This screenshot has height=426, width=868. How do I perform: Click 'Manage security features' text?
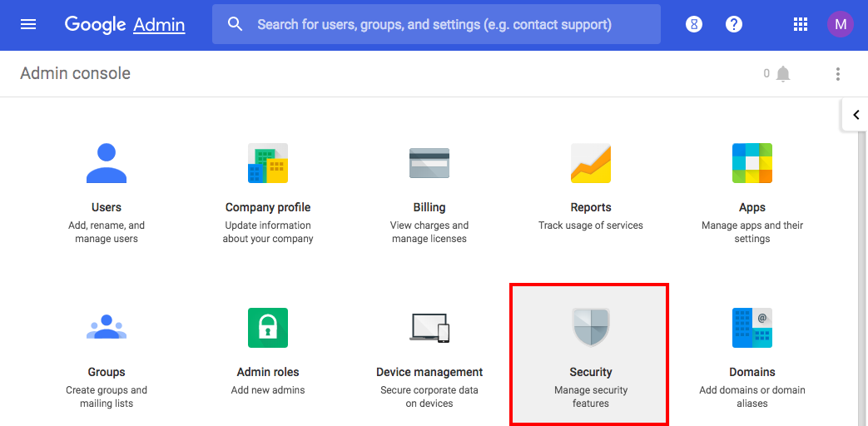[x=591, y=397]
